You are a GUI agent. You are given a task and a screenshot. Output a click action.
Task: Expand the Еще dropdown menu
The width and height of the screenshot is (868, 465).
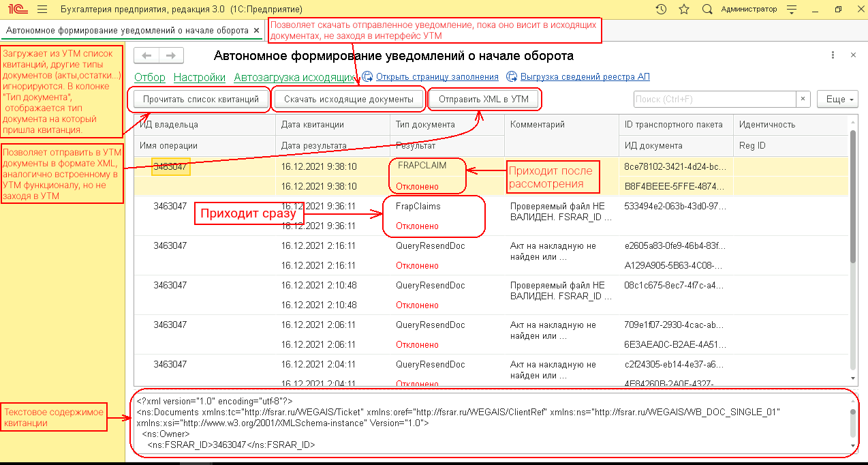pos(837,99)
